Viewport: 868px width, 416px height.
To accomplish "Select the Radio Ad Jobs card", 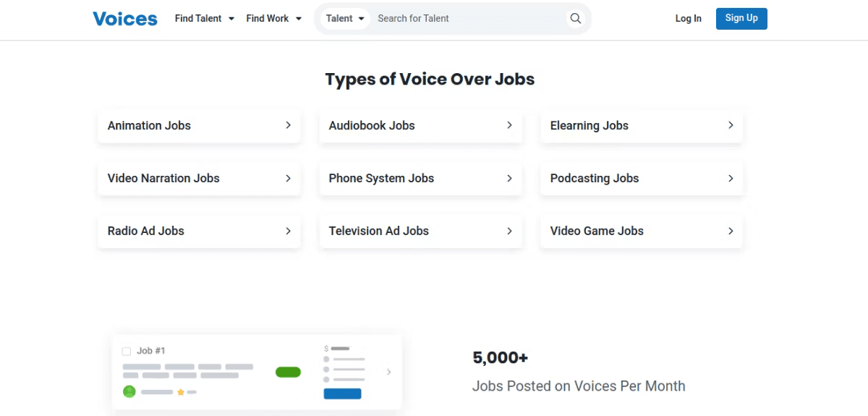I will (199, 231).
